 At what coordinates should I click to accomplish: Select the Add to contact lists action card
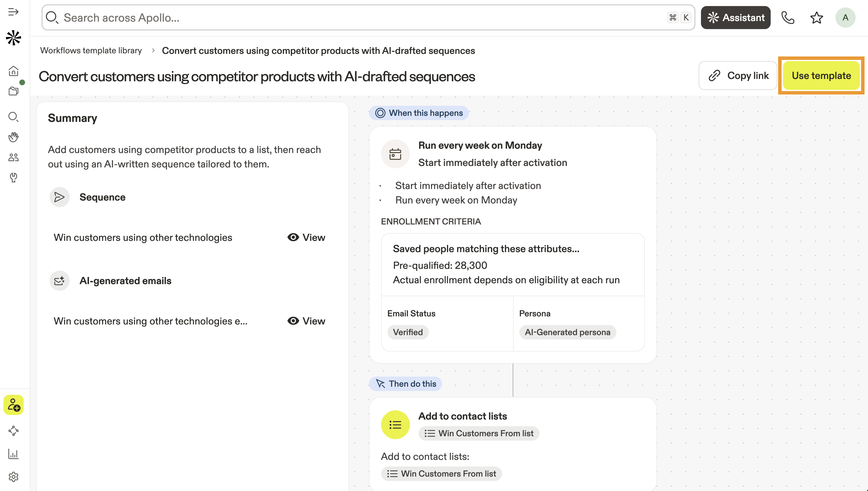pos(462,416)
